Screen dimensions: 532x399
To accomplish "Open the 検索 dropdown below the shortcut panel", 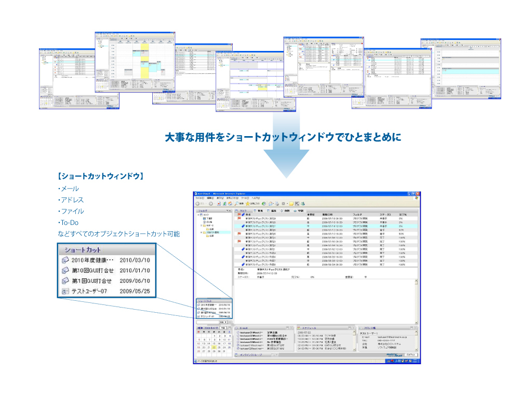I will [x=223, y=322].
